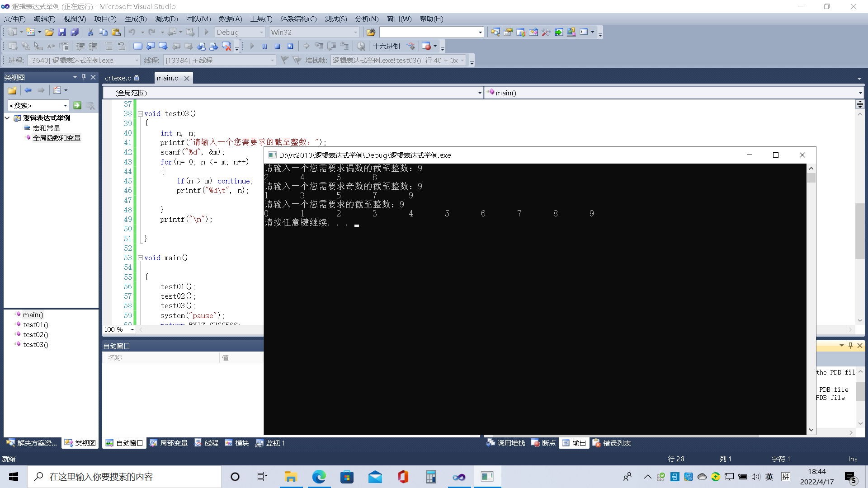
Task: Click the New Folder icon in Class View
Action: tap(12, 91)
